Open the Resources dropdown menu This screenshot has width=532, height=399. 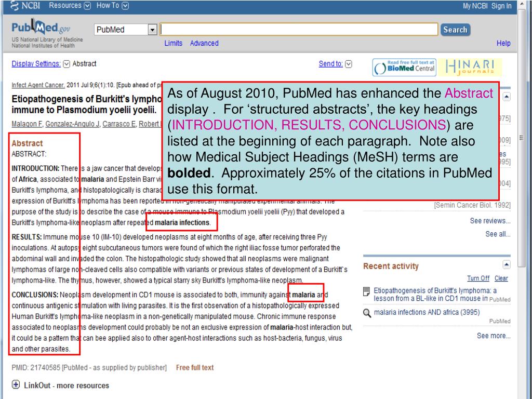click(x=70, y=6)
